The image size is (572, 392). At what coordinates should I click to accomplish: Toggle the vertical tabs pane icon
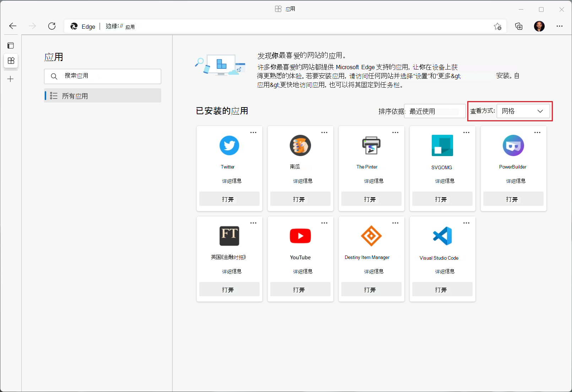coord(11,45)
